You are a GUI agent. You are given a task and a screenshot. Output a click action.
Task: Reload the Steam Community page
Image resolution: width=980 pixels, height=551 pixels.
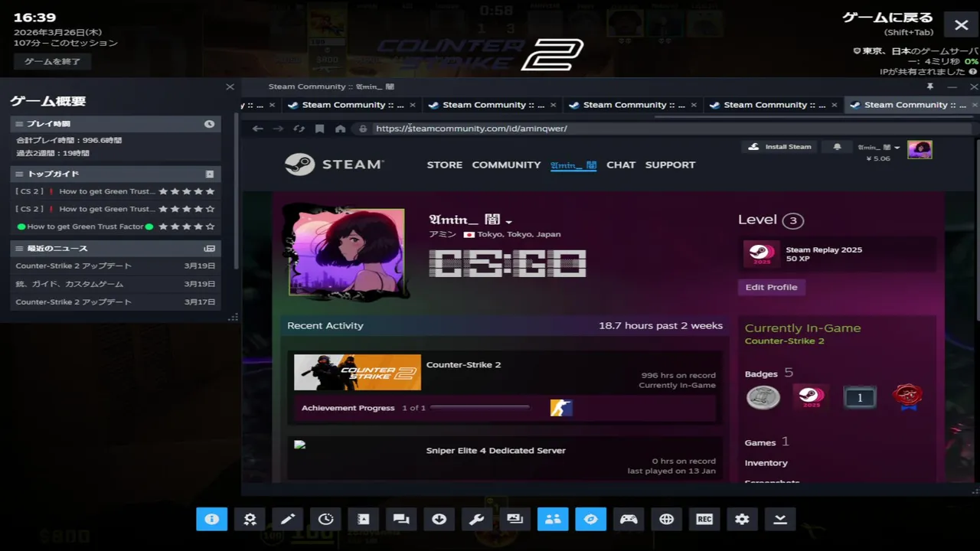(x=299, y=129)
